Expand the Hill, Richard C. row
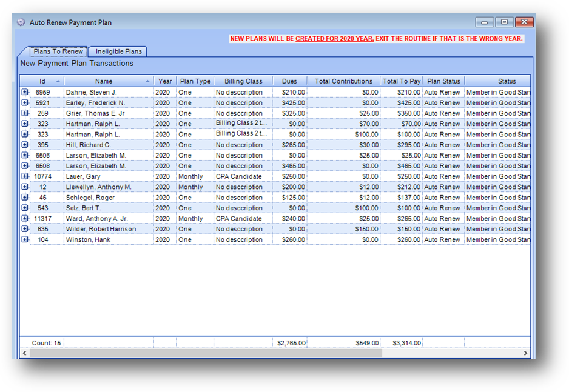The width and height of the screenshot is (569, 392). coord(25,145)
